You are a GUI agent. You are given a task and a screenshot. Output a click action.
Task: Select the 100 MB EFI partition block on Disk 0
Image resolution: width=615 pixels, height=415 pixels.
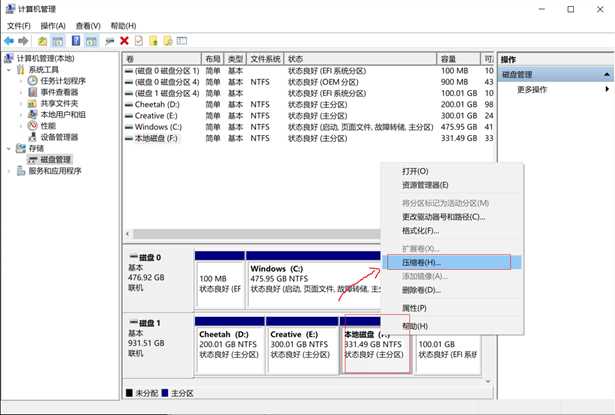pos(220,280)
